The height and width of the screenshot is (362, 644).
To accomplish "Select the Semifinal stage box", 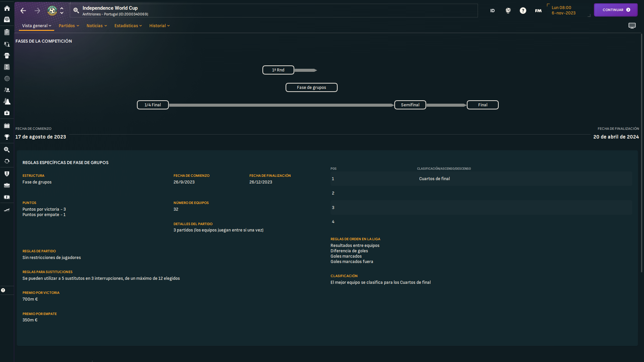I will tap(410, 105).
